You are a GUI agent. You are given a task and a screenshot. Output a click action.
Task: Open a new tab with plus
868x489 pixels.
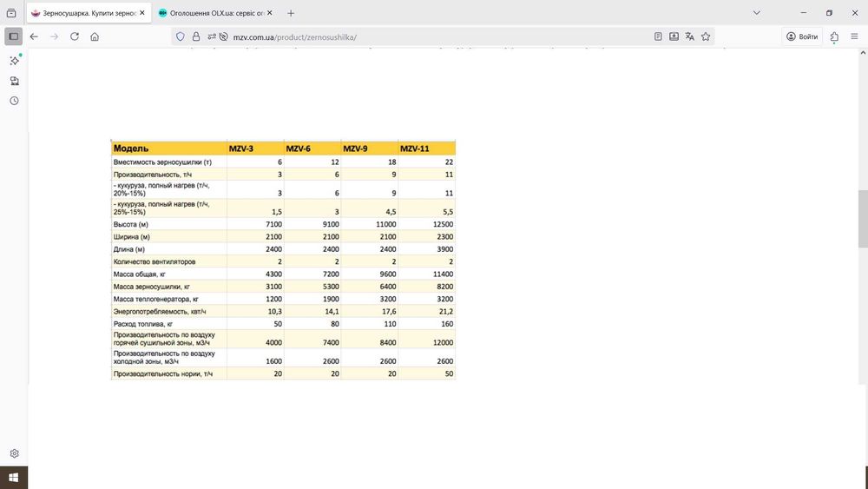[291, 13]
